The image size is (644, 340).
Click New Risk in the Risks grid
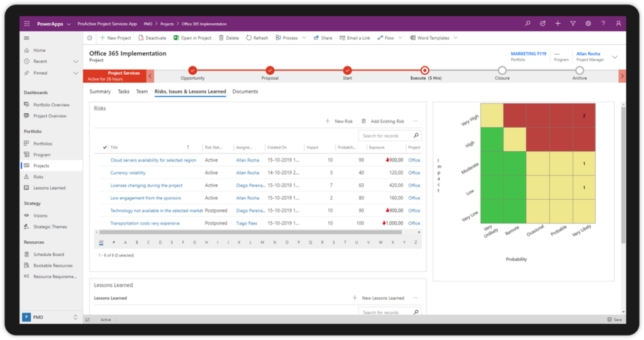339,121
